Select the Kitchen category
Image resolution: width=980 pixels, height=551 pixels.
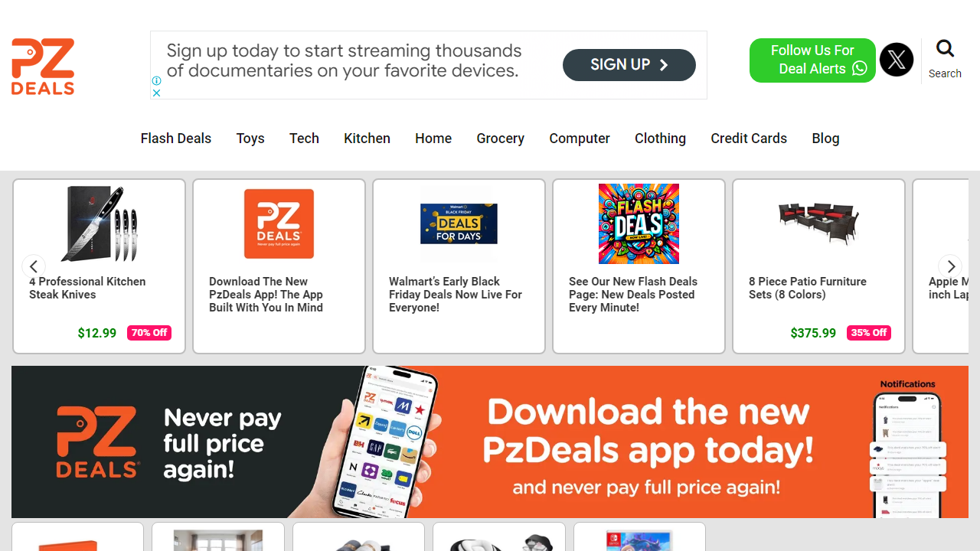pyautogui.click(x=367, y=139)
